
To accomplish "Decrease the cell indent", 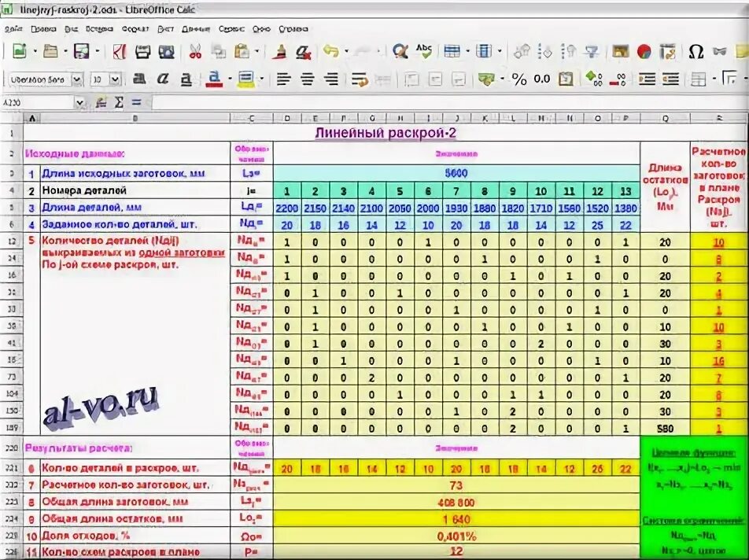I will pos(670,79).
